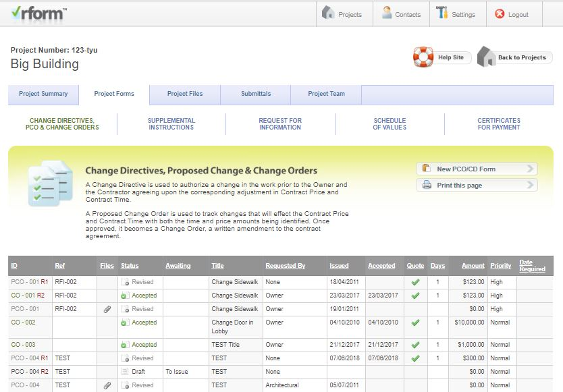Click the green quote checkmark on CO - 002

pos(416,323)
